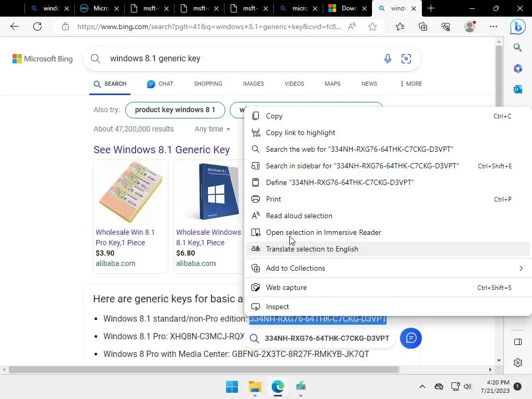Choose Read aloud selection
This screenshot has width=532, height=399.
coord(388,216)
